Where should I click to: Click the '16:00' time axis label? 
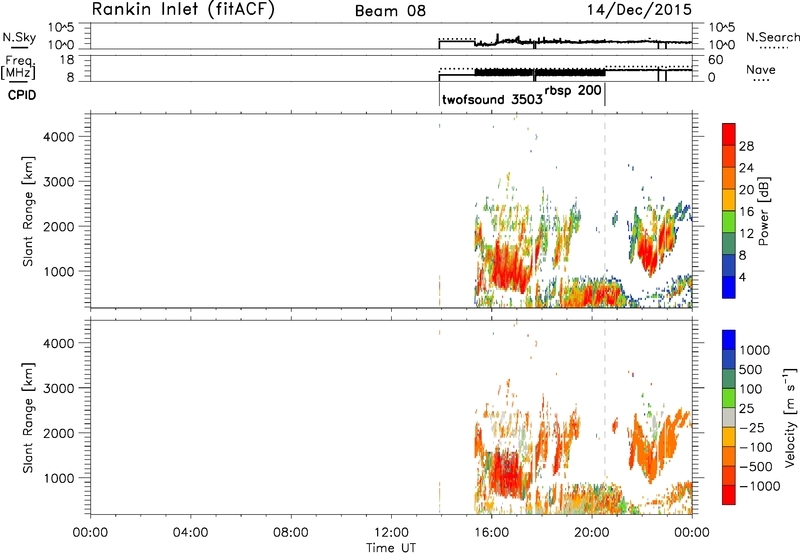tap(491, 533)
